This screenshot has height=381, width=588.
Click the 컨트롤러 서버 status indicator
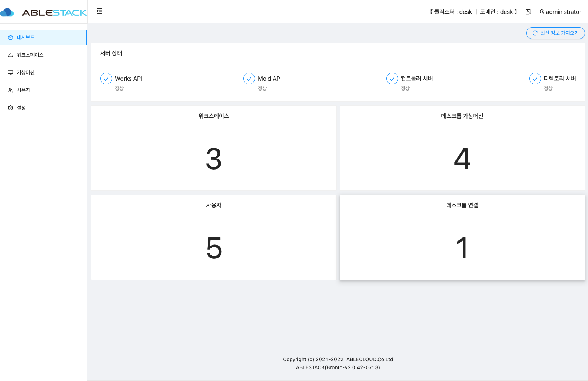tap(392, 78)
